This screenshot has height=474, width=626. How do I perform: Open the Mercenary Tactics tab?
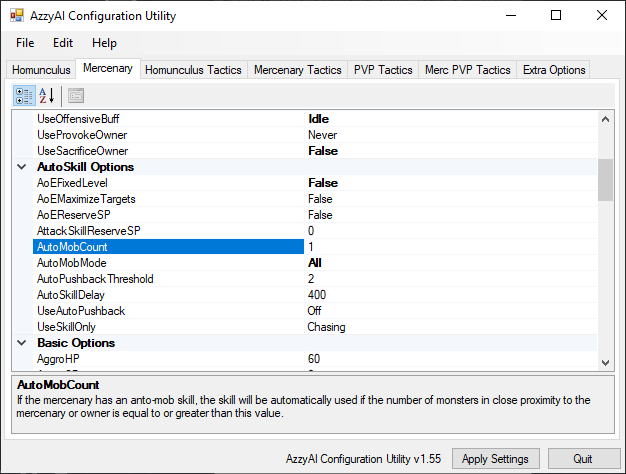(298, 70)
